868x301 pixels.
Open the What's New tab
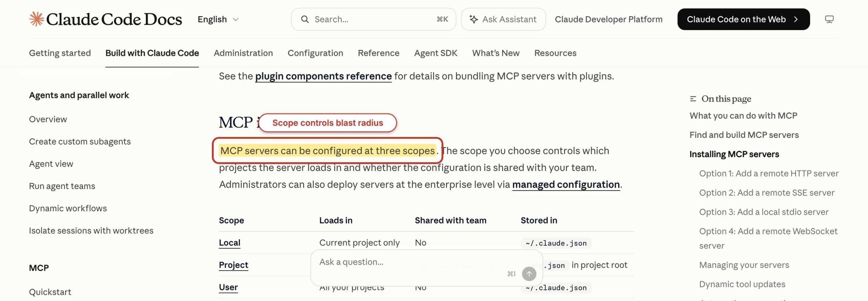tap(495, 53)
